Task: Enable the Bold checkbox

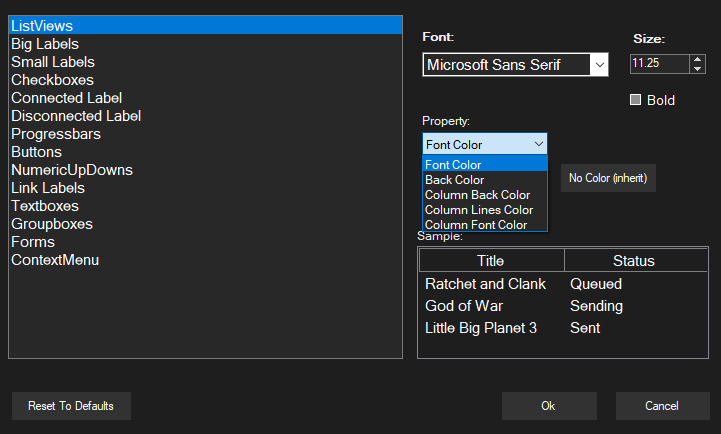Action: 635,100
